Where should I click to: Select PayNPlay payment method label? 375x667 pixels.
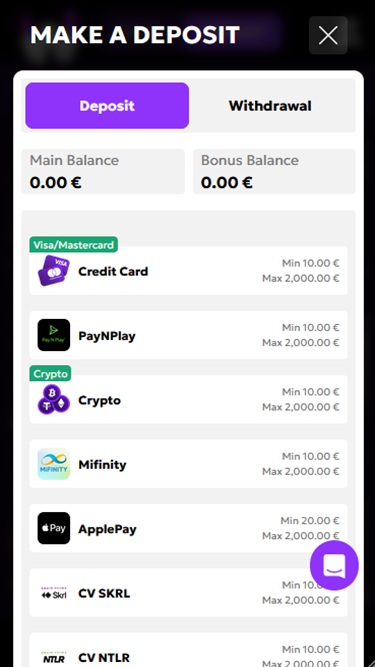coord(107,336)
